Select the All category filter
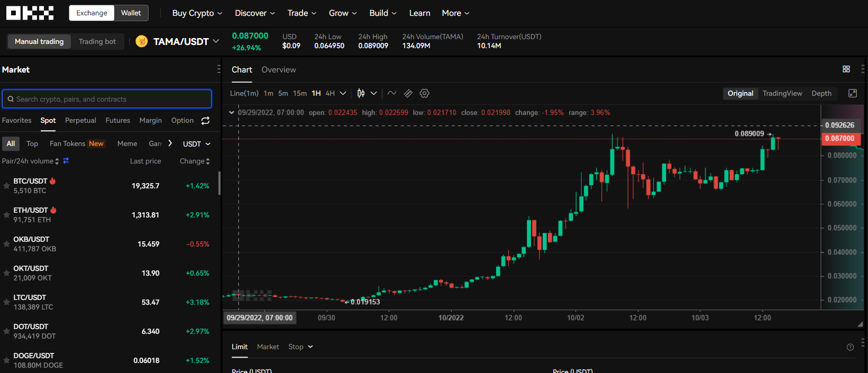Screen dimensions: 868x373 click(x=11, y=143)
